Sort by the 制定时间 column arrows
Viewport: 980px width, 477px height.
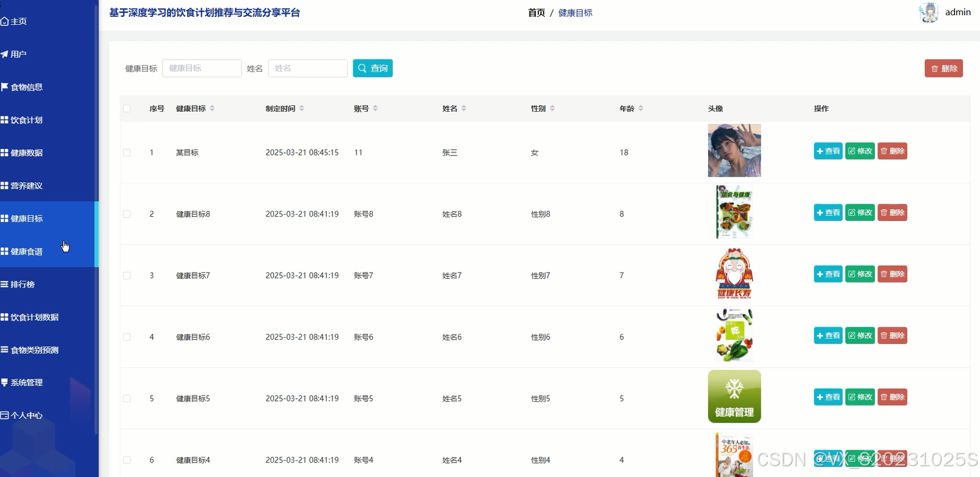point(302,108)
